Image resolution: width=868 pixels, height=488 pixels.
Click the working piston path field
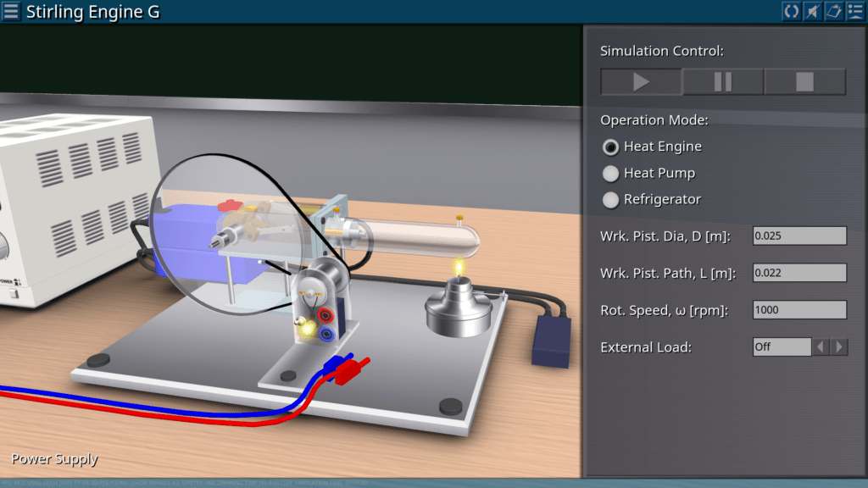799,273
